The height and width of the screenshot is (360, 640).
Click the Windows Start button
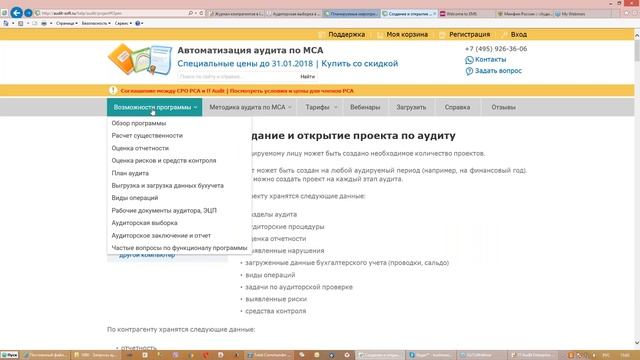coord(9,355)
